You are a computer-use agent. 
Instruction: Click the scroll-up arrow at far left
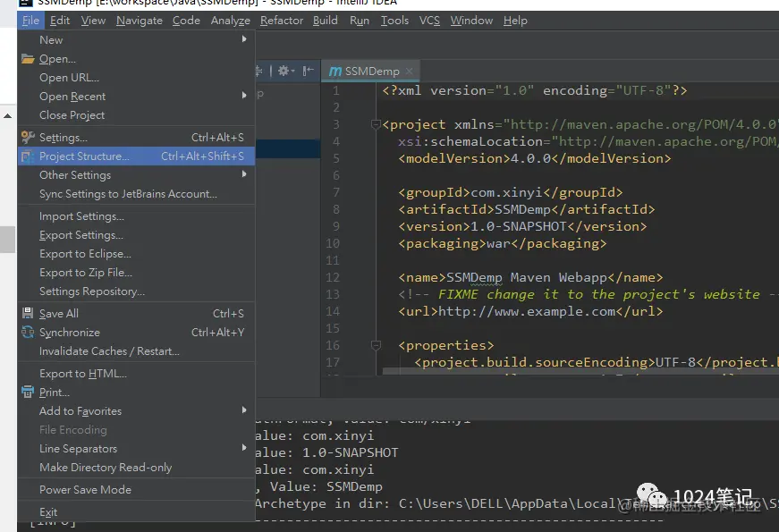click(7, 115)
